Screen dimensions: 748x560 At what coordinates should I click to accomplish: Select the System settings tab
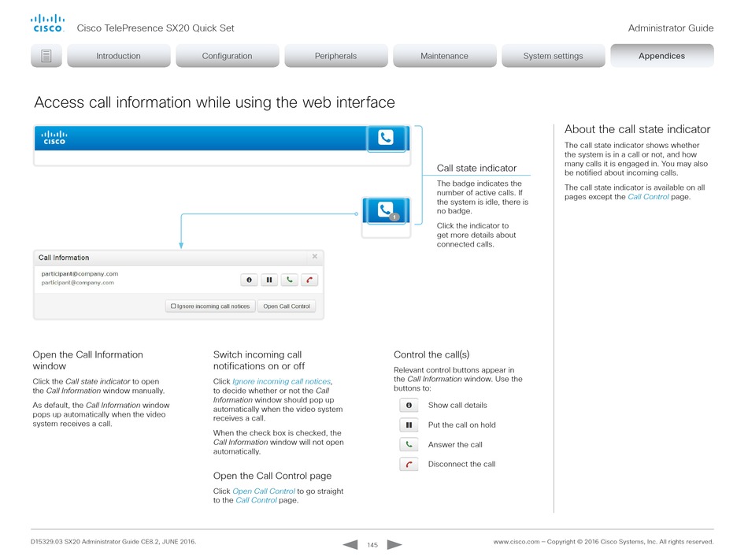tap(553, 56)
